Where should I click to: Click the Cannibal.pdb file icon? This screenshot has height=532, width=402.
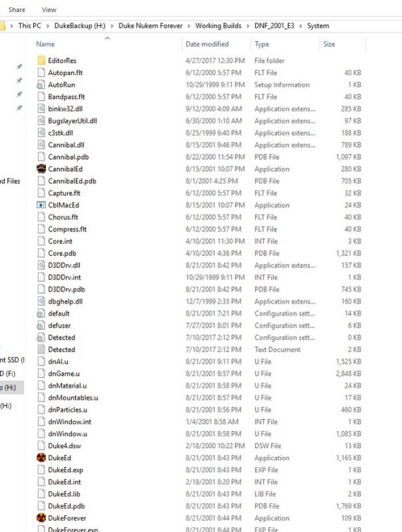pyautogui.click(x=41, y=157)
